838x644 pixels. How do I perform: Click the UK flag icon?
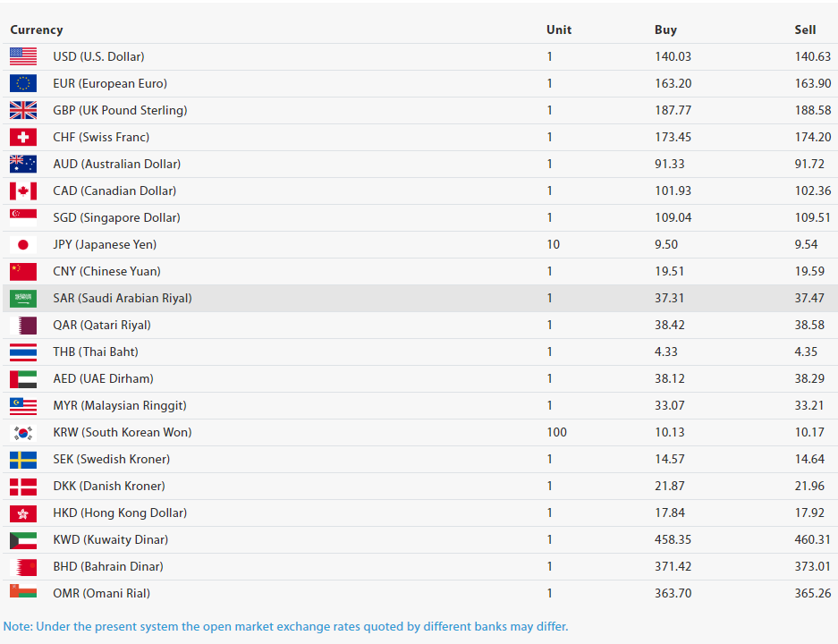(x=23, y=110)
